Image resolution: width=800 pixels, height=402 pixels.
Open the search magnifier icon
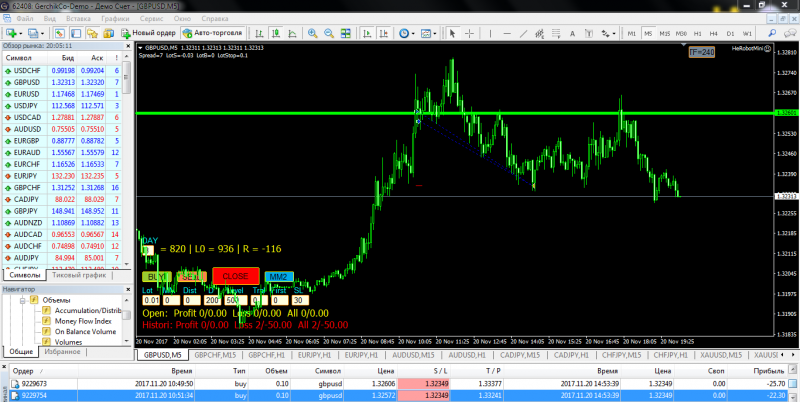tap(772, 33)
